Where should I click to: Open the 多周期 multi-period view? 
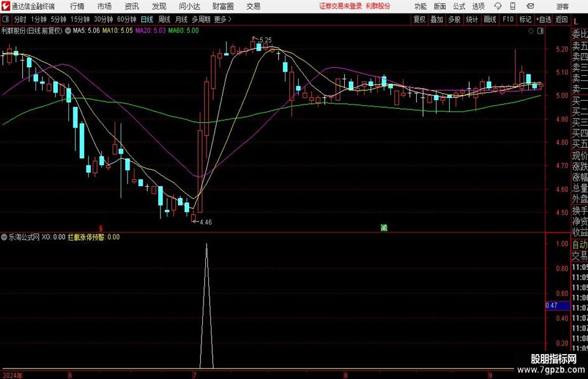pyautogui.click(x=201, y=19)
